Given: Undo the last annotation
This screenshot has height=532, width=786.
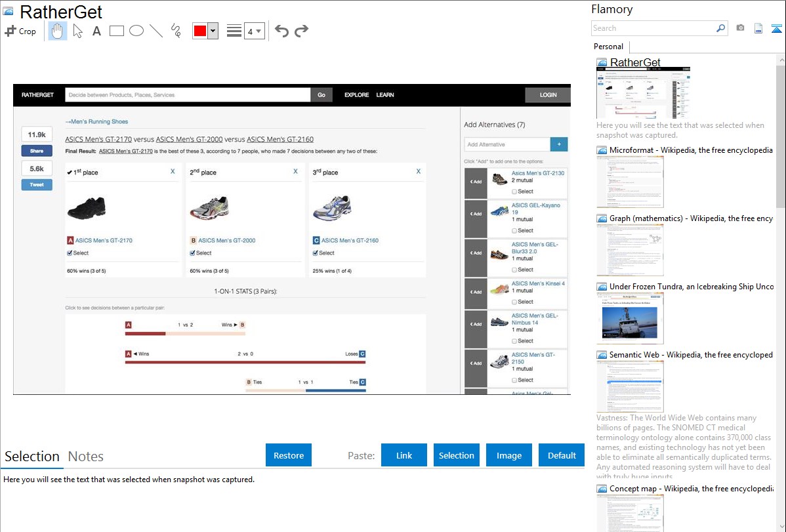Looking at the screenshot, I should pos(281,31).
